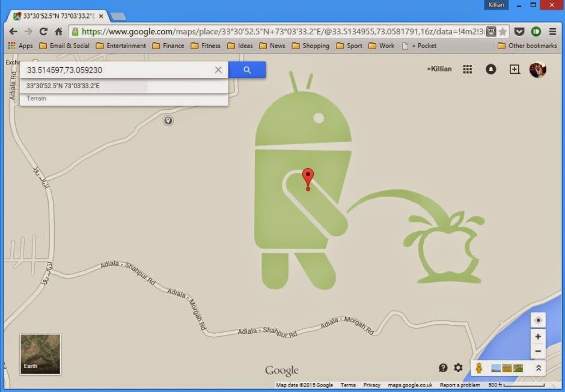Open the Fitness bookmarks folder
The height and width of the screenshot is (392, 565).
(206, 46)
